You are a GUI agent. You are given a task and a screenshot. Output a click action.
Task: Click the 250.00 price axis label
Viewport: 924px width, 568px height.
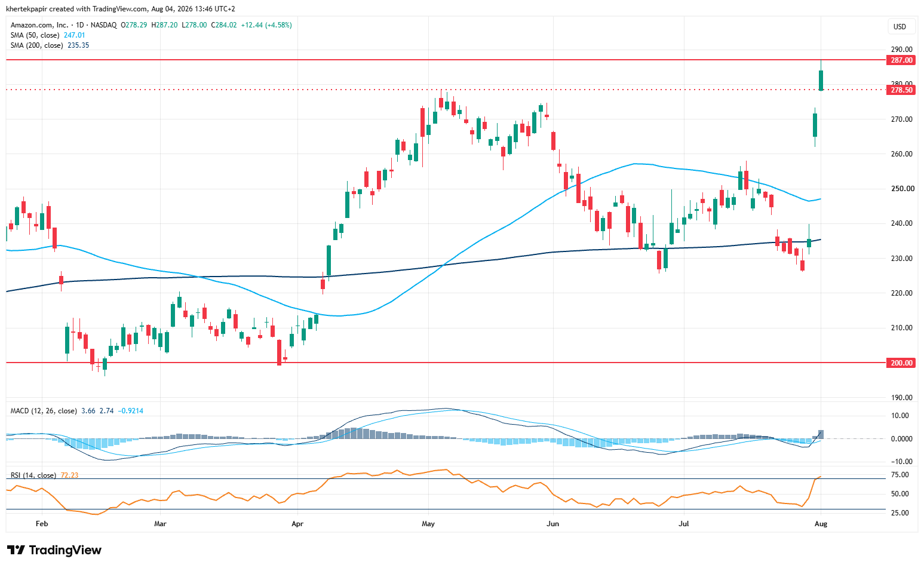pyautogui.click(x=901, y=189)
